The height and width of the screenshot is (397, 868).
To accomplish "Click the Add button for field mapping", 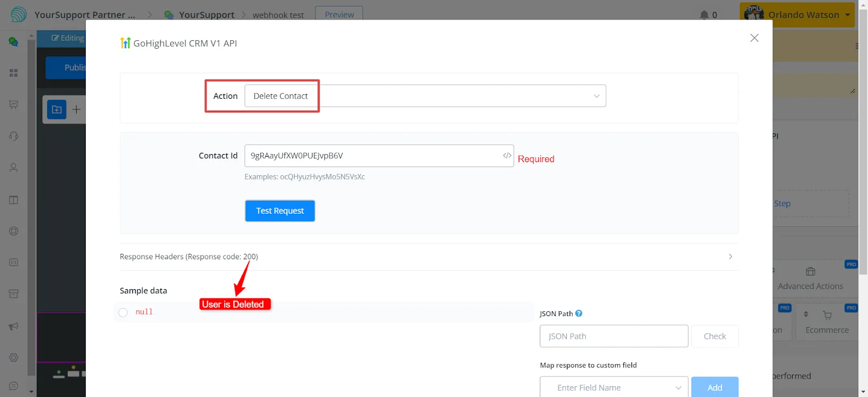I will (714, 387).
